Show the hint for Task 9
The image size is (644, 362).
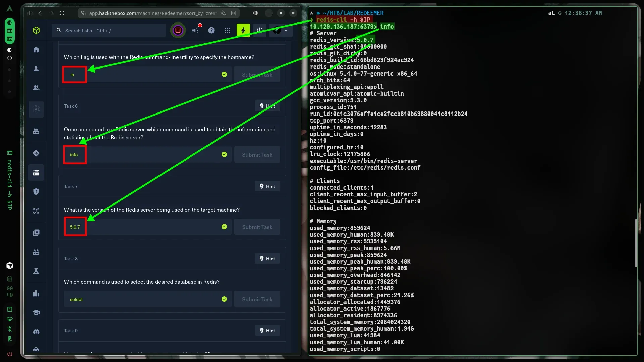267,331
